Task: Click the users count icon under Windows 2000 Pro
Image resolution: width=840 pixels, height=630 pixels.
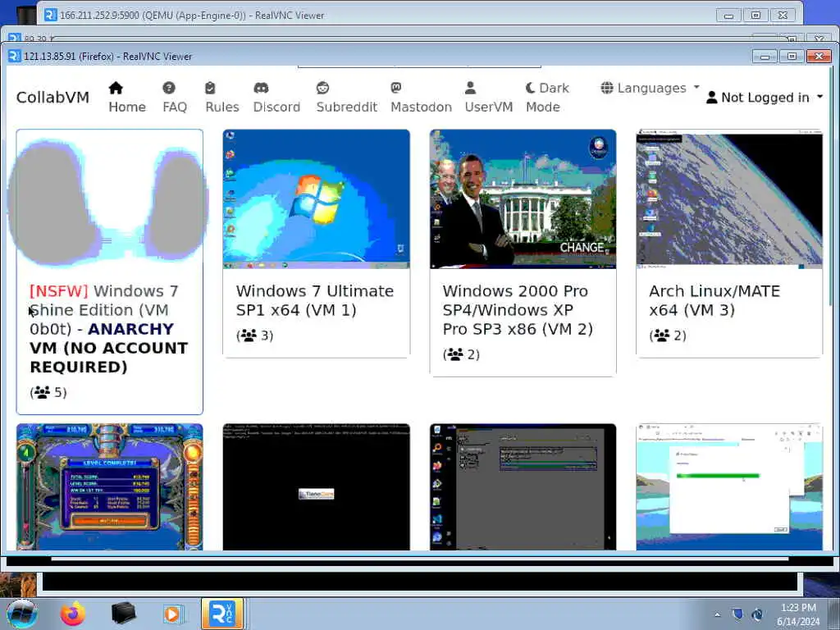Action: coord(455,354)
